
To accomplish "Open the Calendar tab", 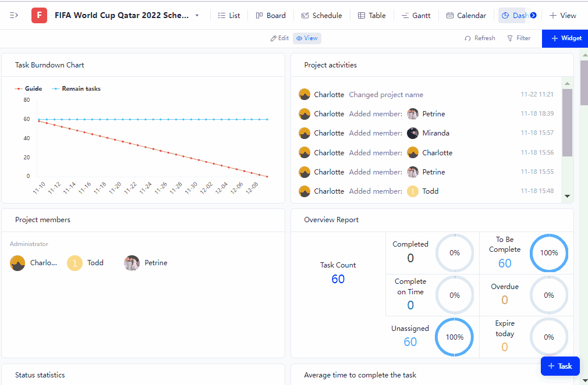I will click(x=466, y=16).
